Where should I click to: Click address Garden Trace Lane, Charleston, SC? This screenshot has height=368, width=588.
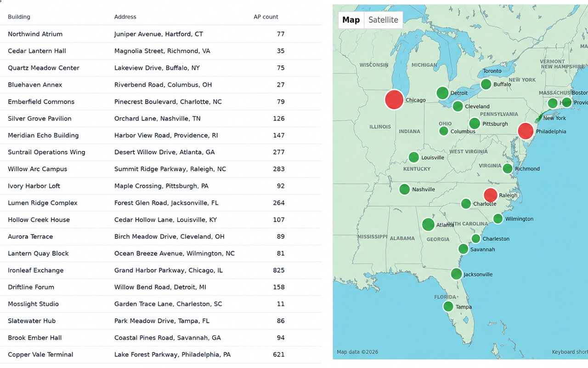coord(168,304)
